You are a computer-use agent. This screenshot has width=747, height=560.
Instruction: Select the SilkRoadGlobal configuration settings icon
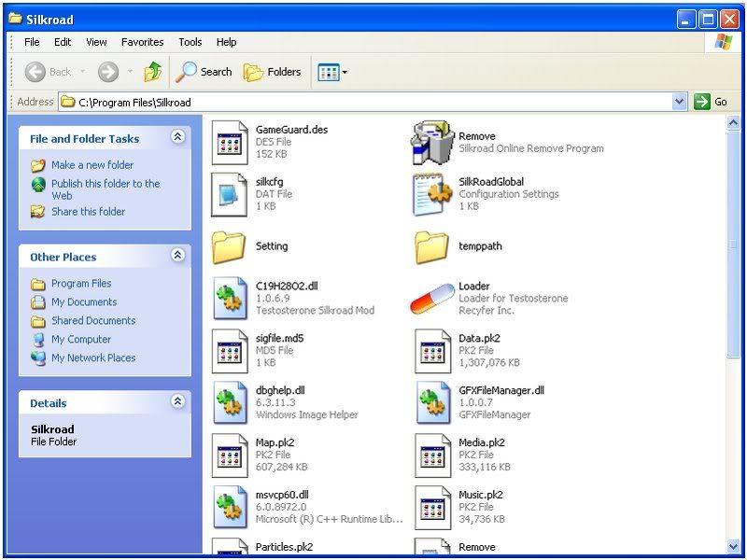(432, 194)
